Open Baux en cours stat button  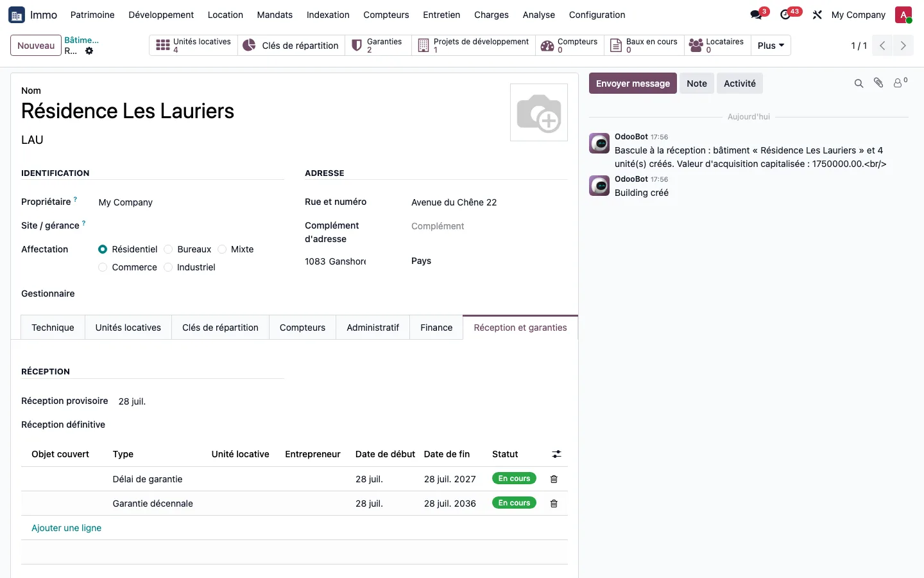pos(644,46)
